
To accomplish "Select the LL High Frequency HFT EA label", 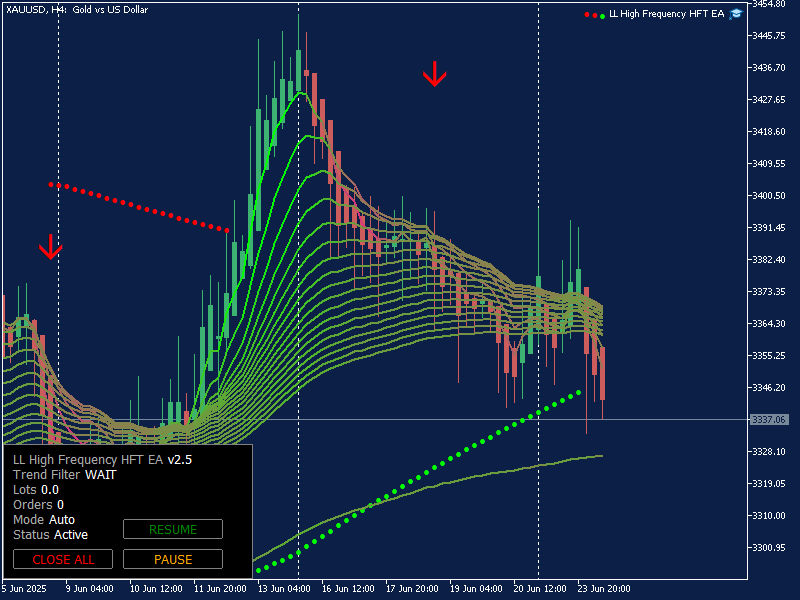I will point(666,14).
